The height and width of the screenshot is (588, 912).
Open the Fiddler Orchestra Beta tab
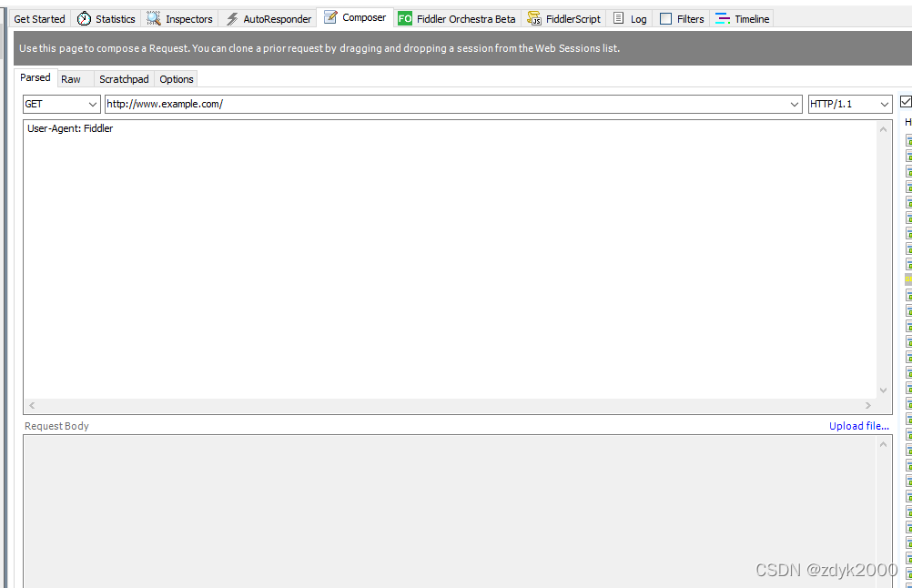[459, 18]
